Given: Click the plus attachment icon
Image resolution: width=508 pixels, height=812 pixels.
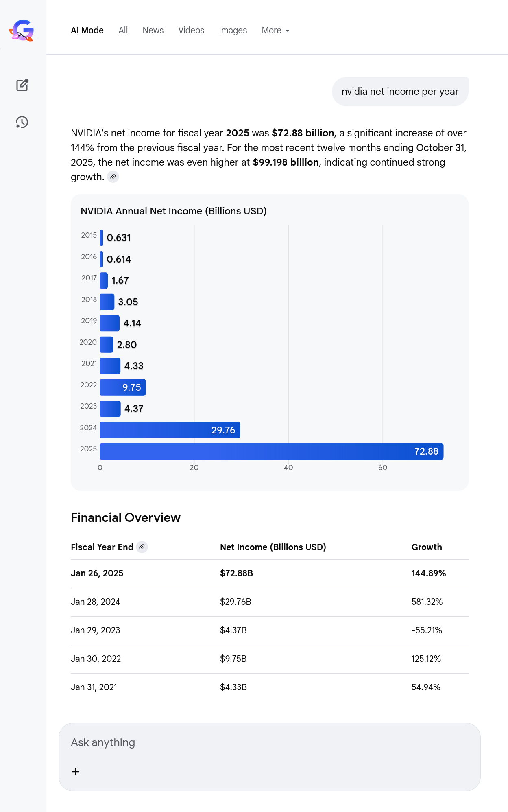Looking at the screenshot, I should pos(76,772).
